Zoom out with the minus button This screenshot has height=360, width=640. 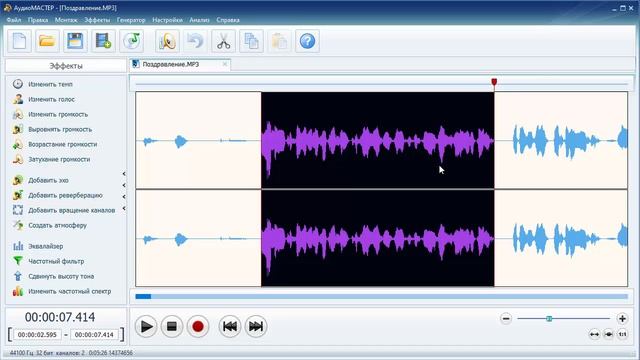point(506,319)
